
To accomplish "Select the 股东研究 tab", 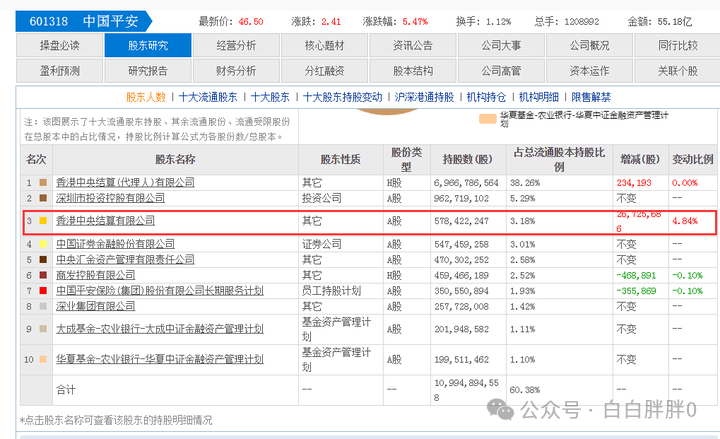I will tap(148, 45).
